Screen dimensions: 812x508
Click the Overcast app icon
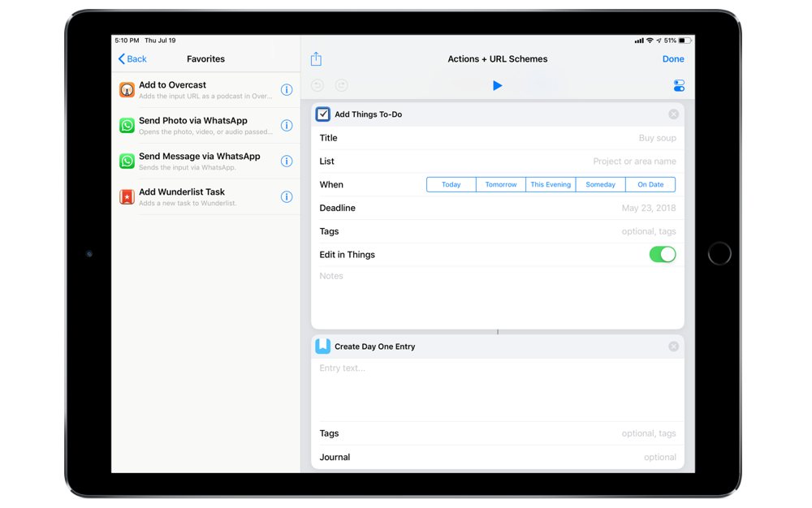tap(127, 89)
